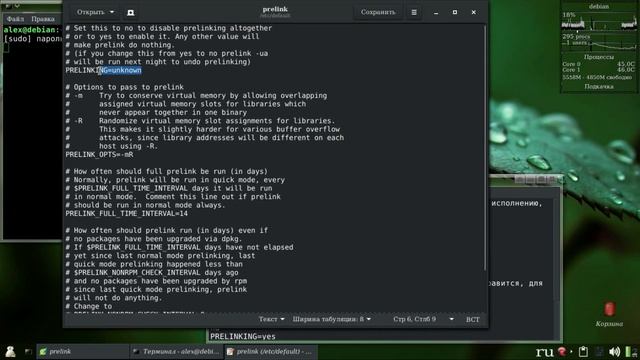This screenshot has height=360, width=640.
Task: Open the start menu icon in taskbar
Action: (10, 351)
